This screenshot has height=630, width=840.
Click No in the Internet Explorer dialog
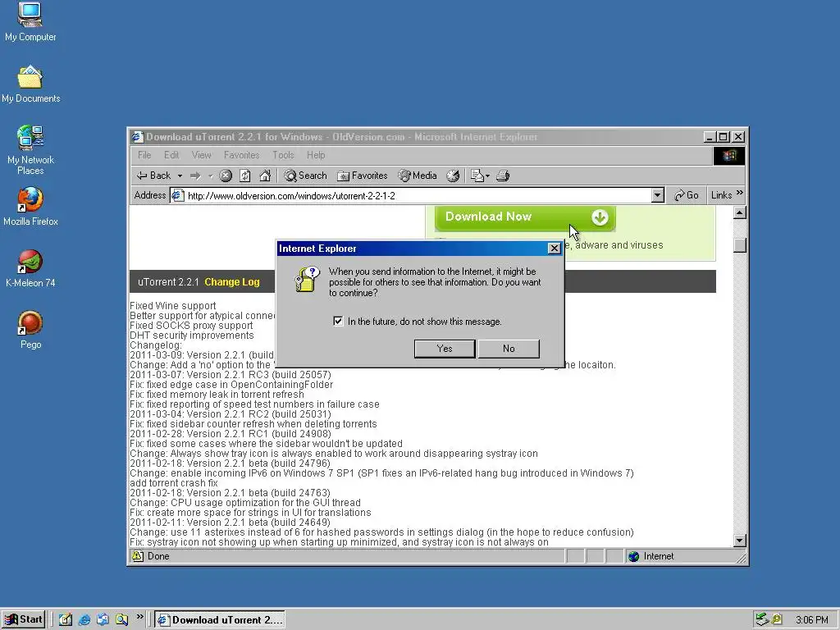509,349
